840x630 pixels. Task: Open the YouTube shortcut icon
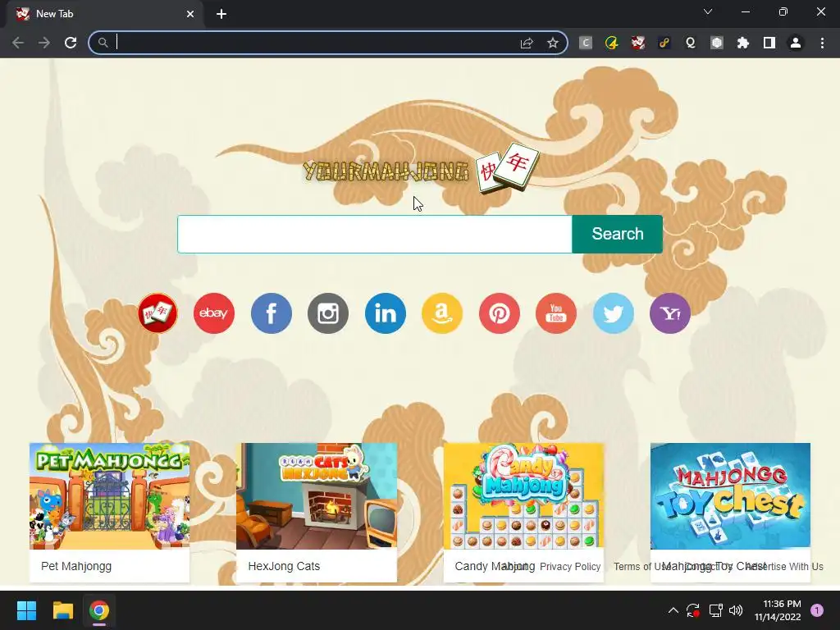556,313
